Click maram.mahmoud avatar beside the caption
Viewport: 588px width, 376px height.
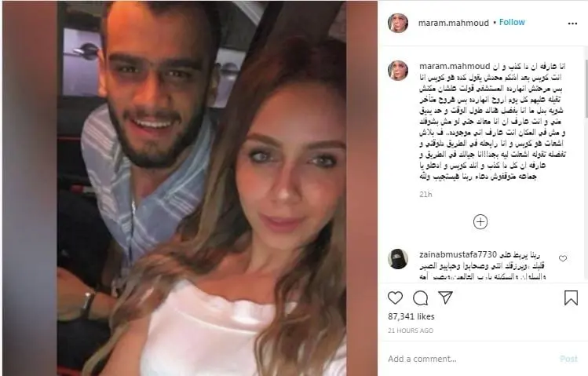point(398,71)
